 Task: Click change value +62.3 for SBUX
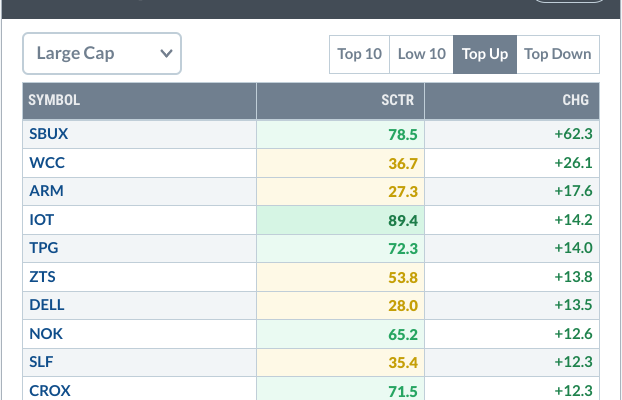(x=573, y=134)
